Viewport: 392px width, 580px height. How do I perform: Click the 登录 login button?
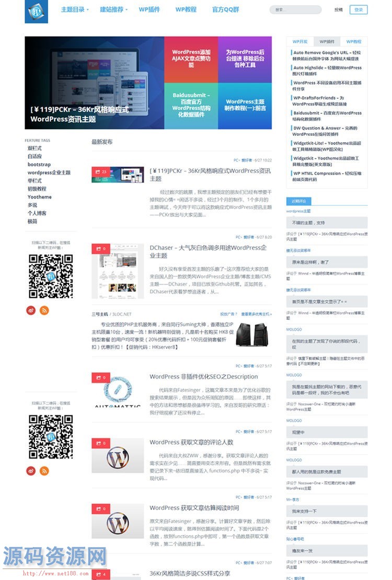pyautogui.click(x=359, y=9)
